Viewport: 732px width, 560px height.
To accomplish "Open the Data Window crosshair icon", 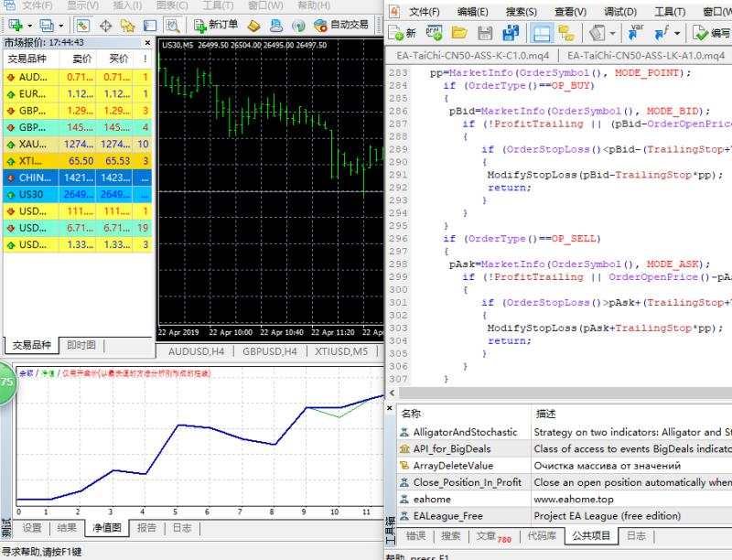I will tap(106, 25).
